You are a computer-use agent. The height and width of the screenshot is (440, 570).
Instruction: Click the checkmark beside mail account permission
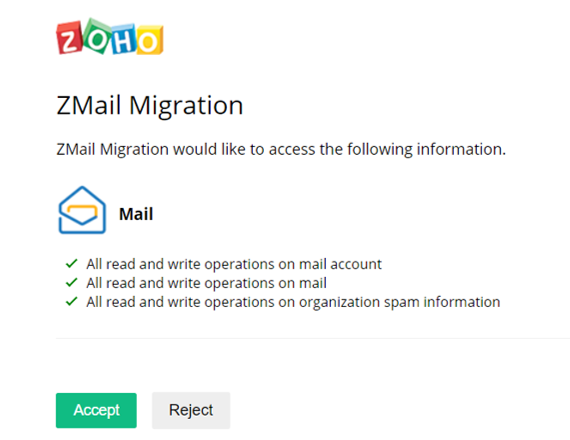[72, 263]
